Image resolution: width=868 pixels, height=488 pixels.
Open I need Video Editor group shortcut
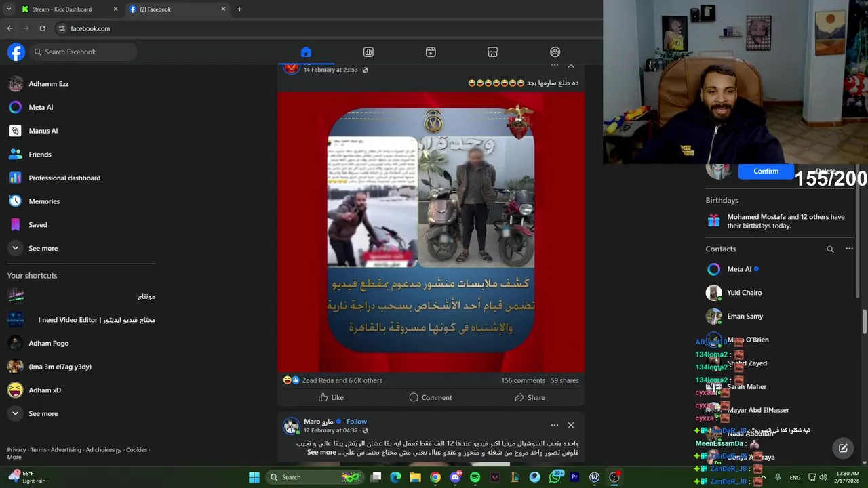pyautogui.click(x=80, y=320)
